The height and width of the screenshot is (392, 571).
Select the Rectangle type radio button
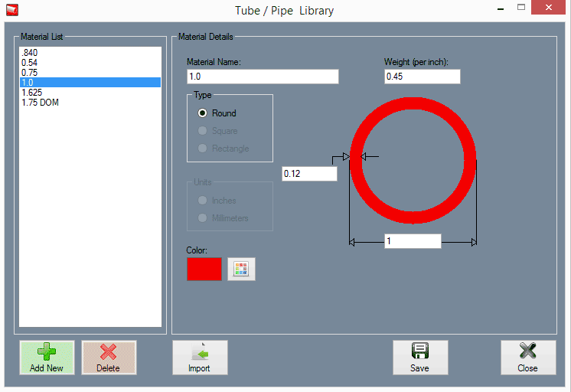point(203,149)
